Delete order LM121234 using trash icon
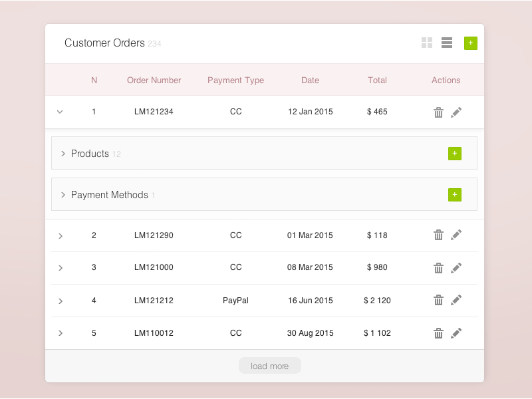The image size is (532, 399). [438, 112]
